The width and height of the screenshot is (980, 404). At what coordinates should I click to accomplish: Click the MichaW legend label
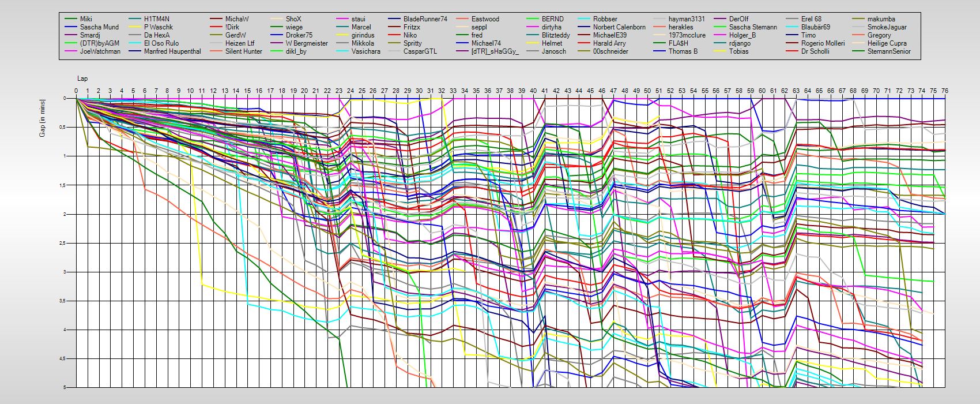(237, 19)
